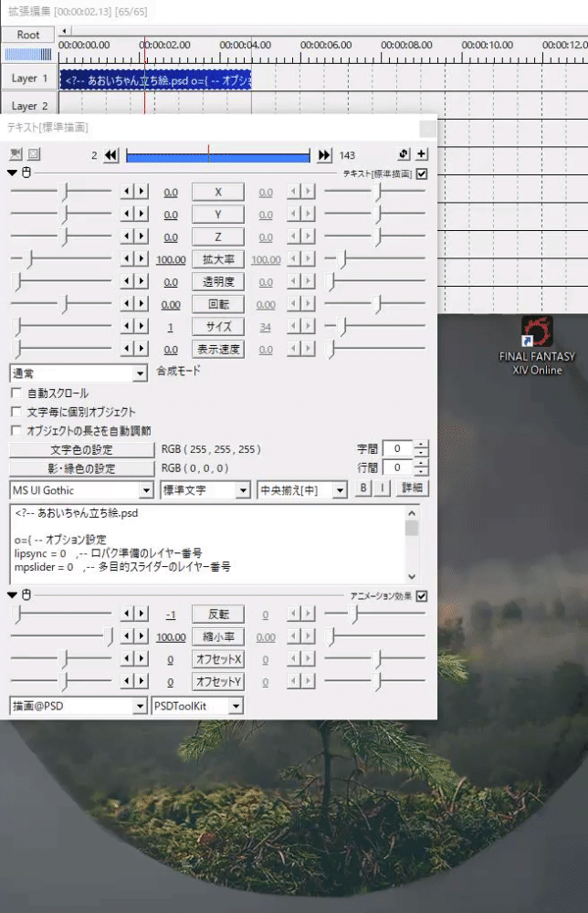Click the 字間 value field
The image size is (588, 913).
point(397,448)
